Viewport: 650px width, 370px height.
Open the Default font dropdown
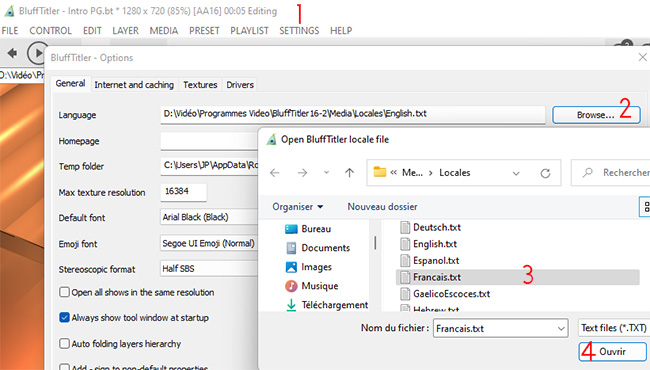[x=209, y=217]
